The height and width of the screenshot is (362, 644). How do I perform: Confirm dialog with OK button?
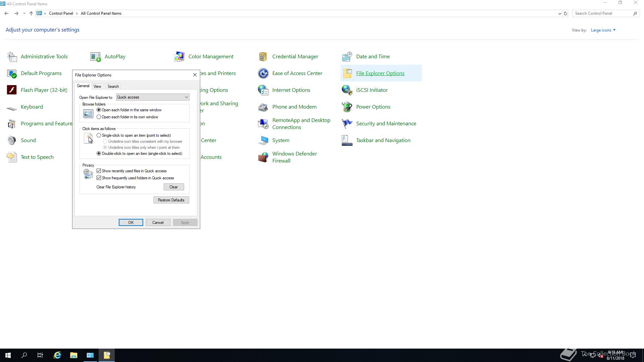[x=131, y=223]
